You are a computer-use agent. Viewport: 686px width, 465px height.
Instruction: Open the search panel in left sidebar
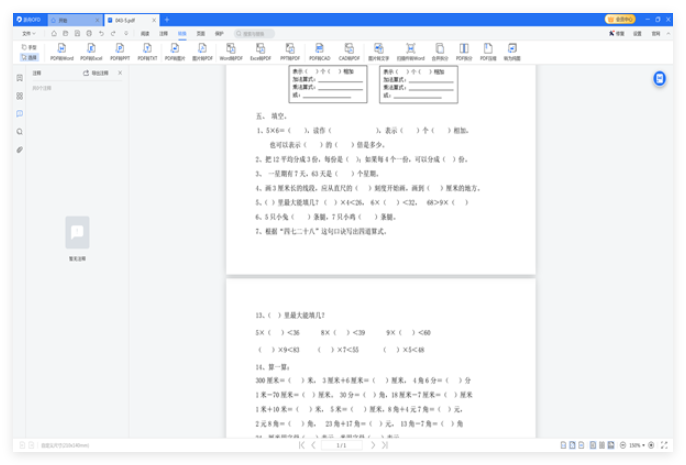click(x=19, y=131)
